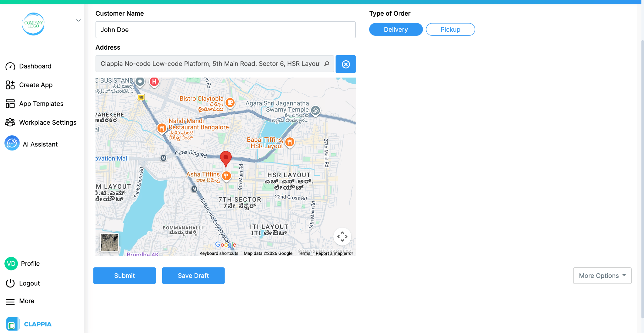
Task: Click the VD profile avatar
Action: pos(11,264)
